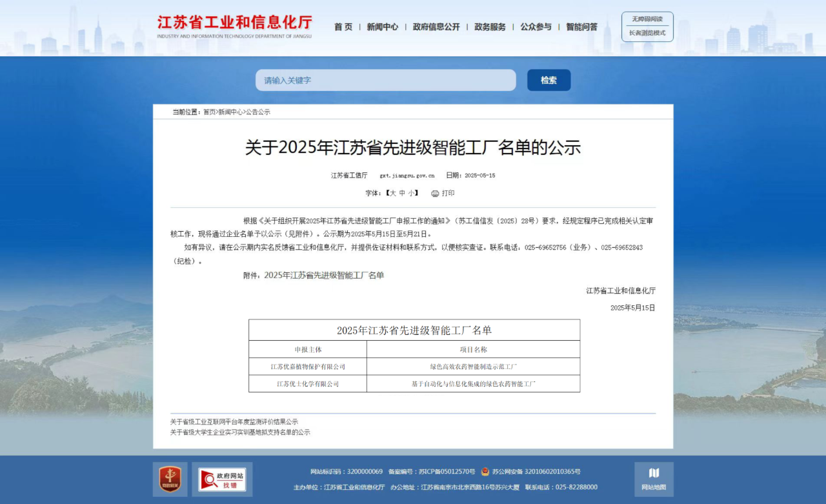Go to 政务服务 in the navigation bar
Screen dimensions: 826x504
pos(490,27)
